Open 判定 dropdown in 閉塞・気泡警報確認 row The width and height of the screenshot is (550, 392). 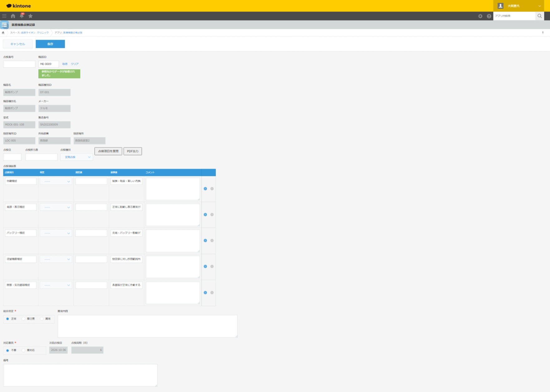tap(56, 285)
